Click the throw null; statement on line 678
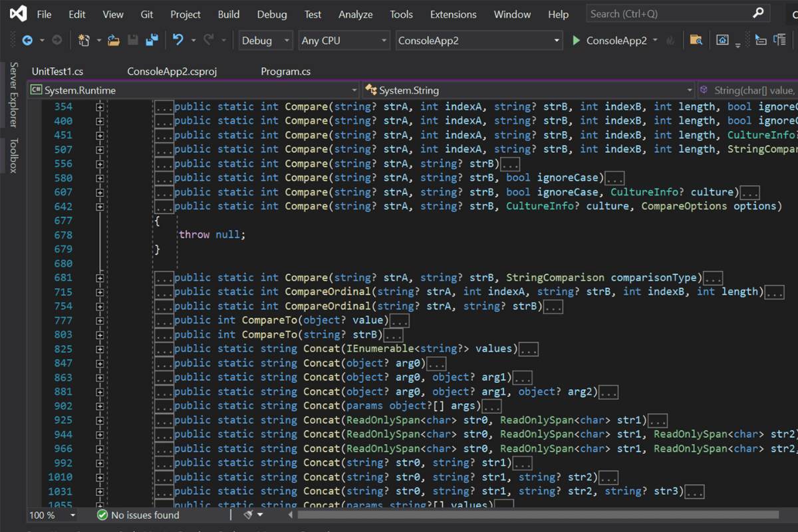Screen dimensions: 798x532 [212, 235]
